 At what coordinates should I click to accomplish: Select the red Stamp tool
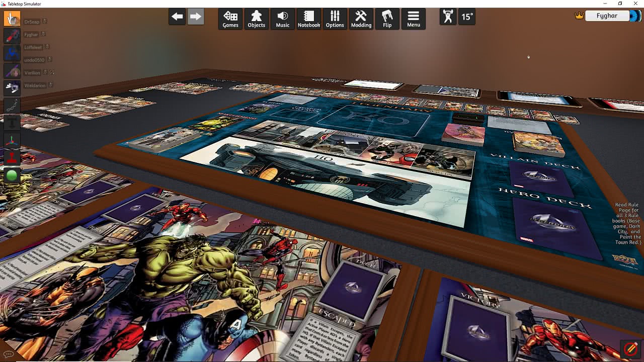12,158
